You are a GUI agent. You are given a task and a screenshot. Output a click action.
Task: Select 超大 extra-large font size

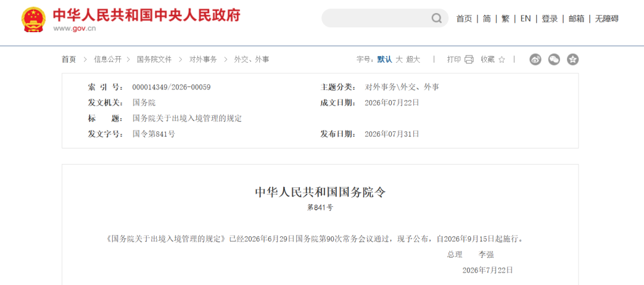point(413,60)
